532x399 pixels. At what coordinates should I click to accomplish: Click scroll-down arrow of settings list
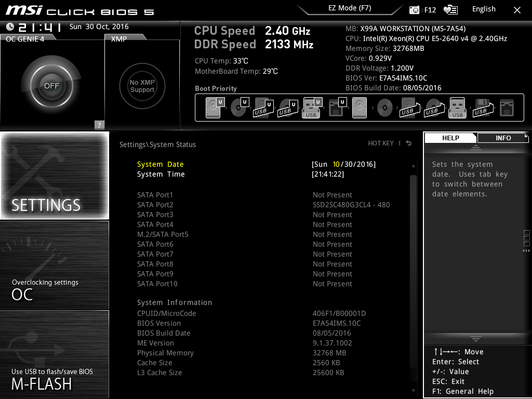pyautogui.click(x=413, y=391)
